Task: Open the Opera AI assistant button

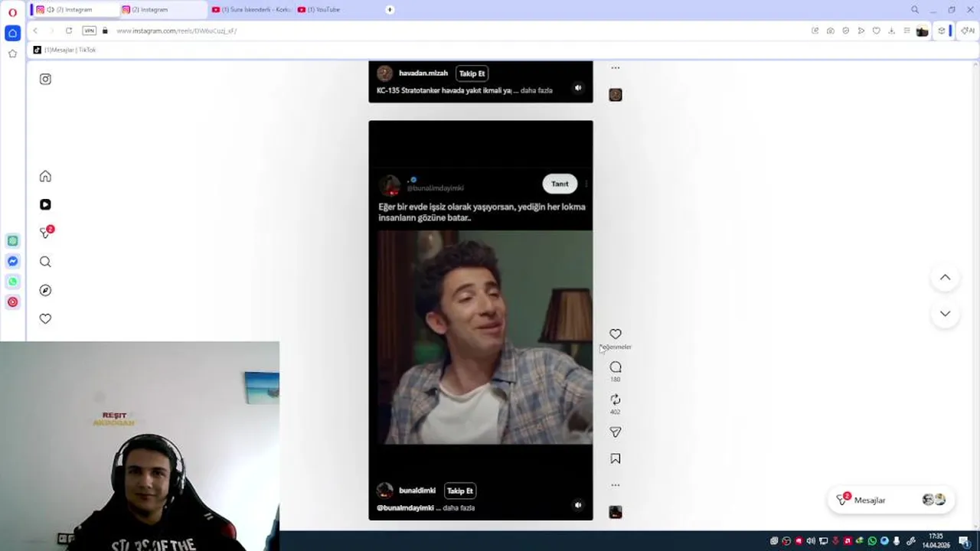Action: (x=968, y=31)
